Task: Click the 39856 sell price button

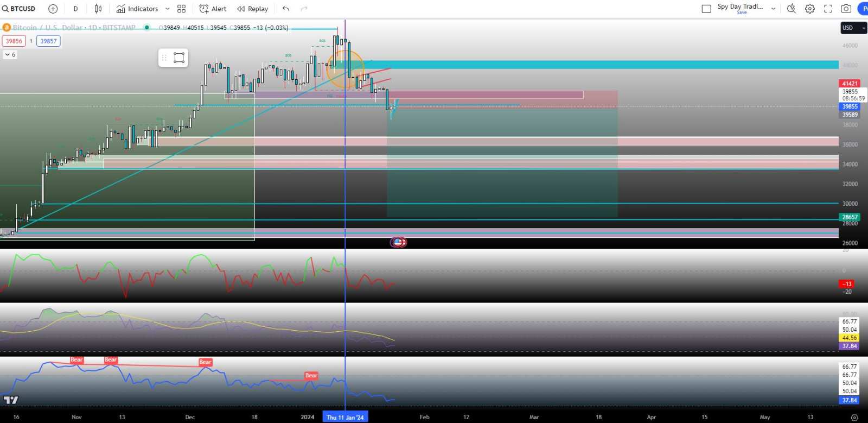Action: pyautogui.click(x=14, y=41)
